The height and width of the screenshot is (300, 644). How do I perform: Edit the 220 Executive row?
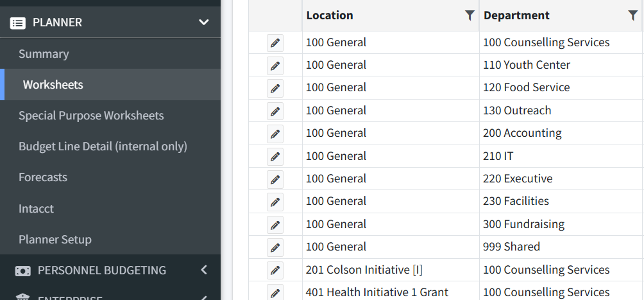[275, 179]
